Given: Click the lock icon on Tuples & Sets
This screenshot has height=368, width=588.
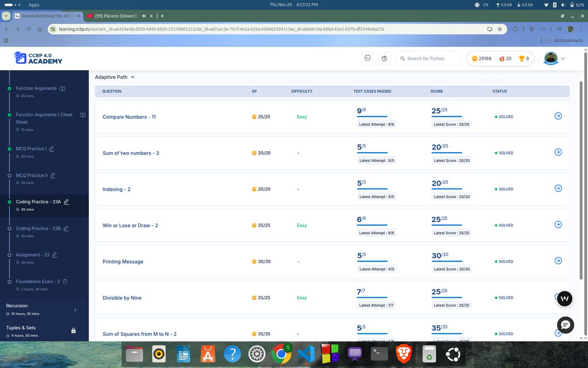Looking at the screenshot, I should (x=73, y=331).
